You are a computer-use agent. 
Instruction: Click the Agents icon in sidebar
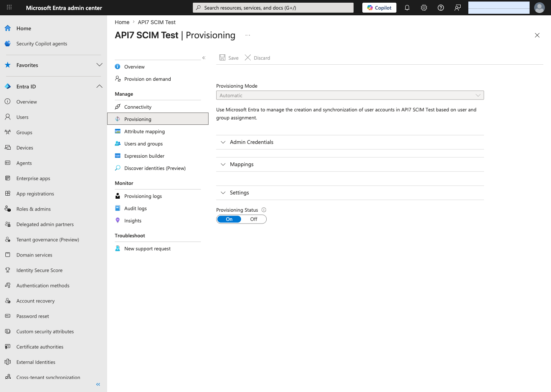pyautogui.click(x=8, y=163)
